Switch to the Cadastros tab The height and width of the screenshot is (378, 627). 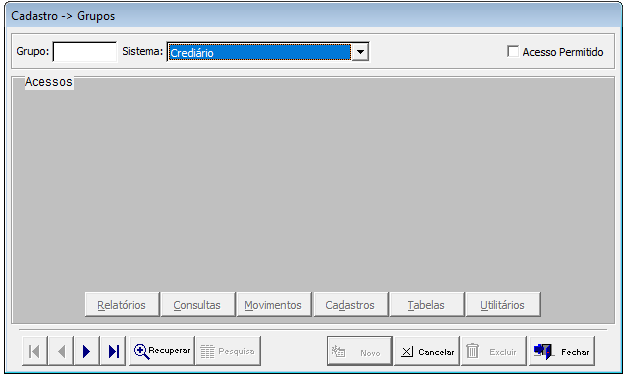click(x=351, y=305)
